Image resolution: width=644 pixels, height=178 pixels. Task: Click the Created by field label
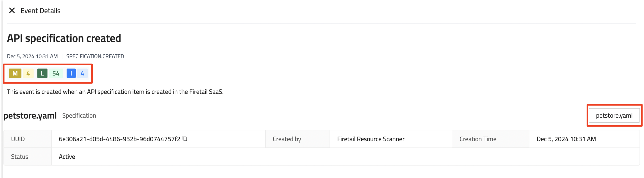(x=287, y=139)
